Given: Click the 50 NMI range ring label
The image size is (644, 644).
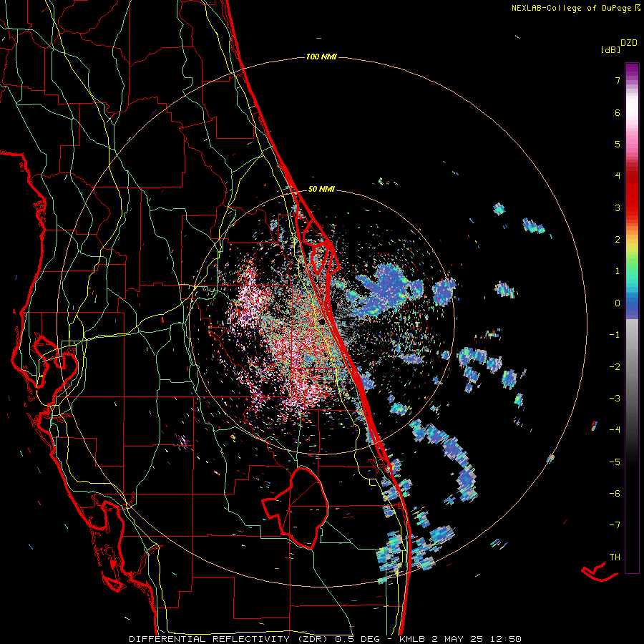Looking at the screenshot, I should pyautogui.click(x=321, y=189).
